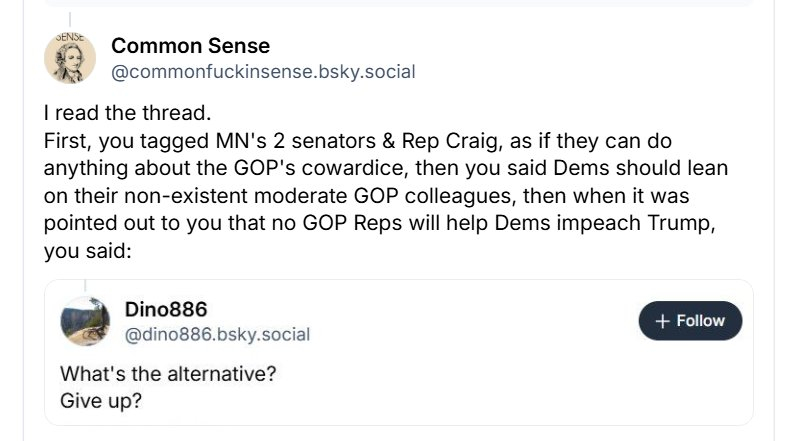Image resolution: width=785 pixels, height=441 pixels.
Task: Open Dino886's profile picture
Action: click(x=85, y=321)
